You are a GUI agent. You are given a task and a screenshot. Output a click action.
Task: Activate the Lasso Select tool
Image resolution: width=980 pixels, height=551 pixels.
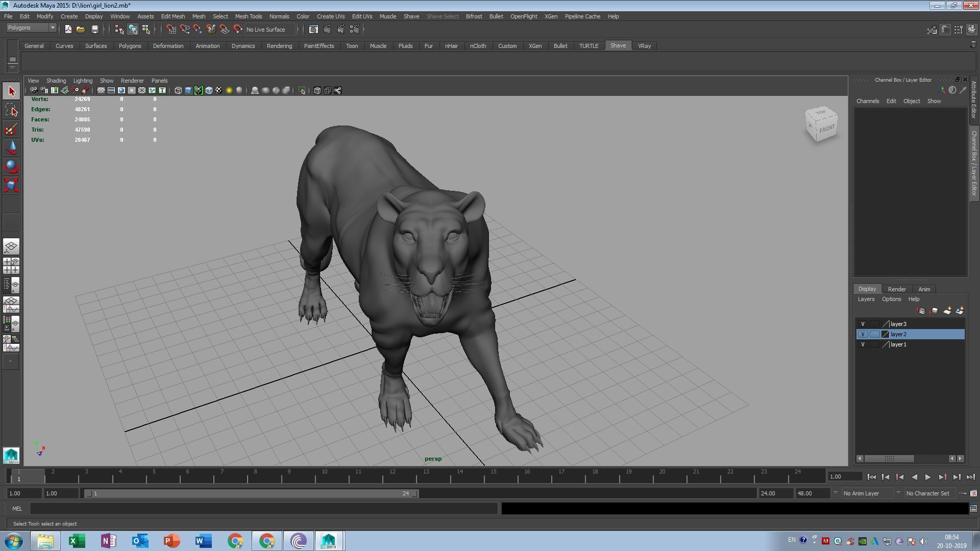pos(11,110)
